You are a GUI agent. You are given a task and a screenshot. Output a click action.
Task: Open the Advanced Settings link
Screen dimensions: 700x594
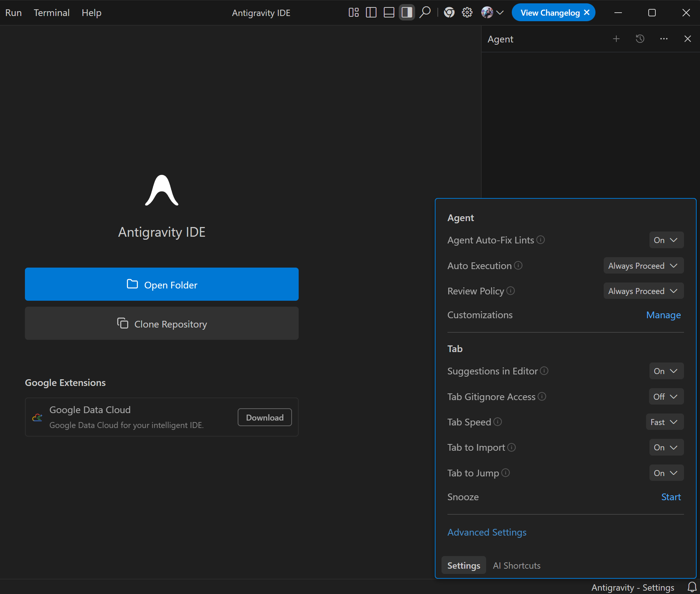pos(487,532)
